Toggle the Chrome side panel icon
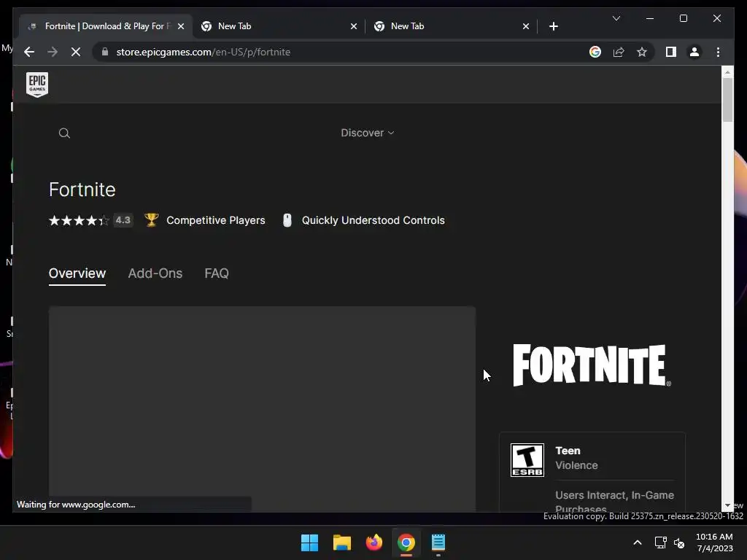 click(671, 52)
